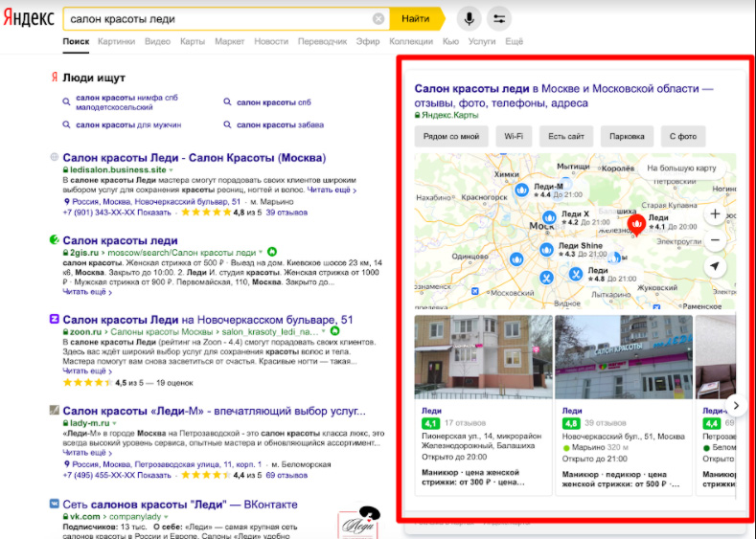
Task: Switch to the Маркет tab
Action: [230, 41]
